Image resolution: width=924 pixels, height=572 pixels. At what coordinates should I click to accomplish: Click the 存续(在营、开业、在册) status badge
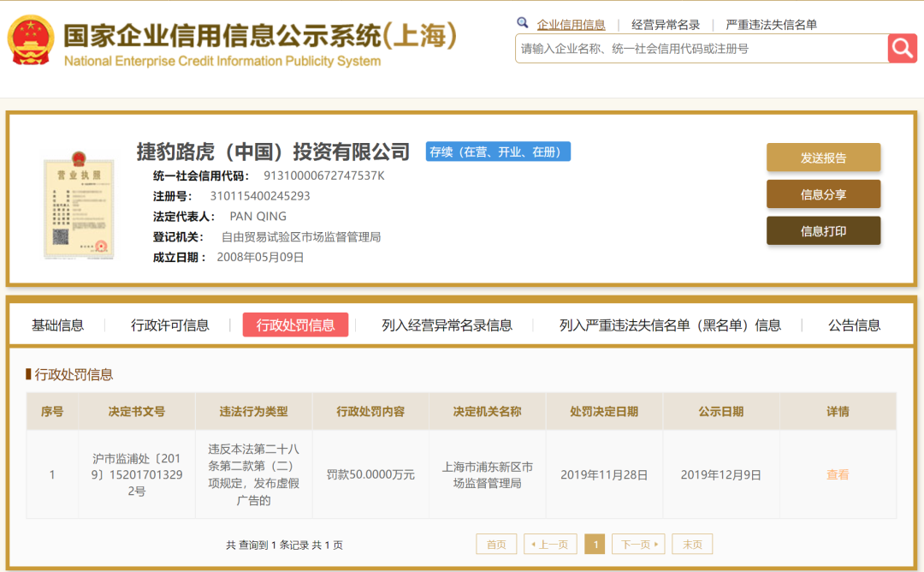(498, 152)
